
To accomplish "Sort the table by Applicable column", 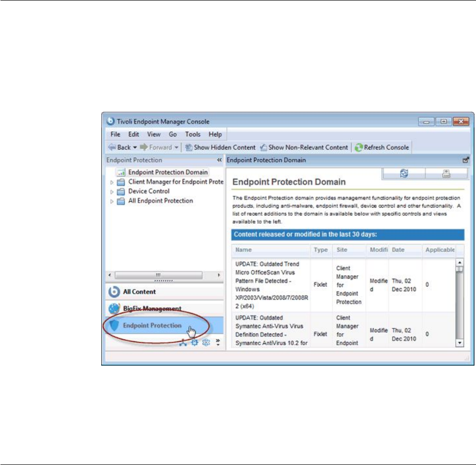I will pyautogui.click(x=439, y=250).
